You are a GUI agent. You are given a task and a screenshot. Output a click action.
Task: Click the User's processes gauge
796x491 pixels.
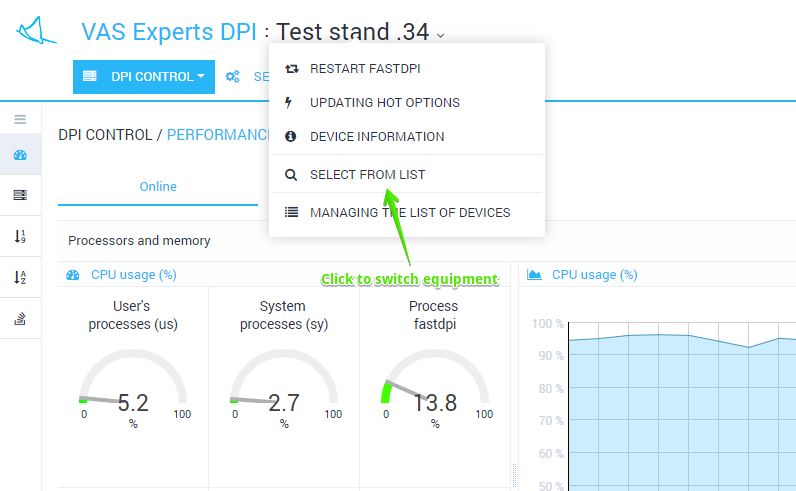click(133, 390)
